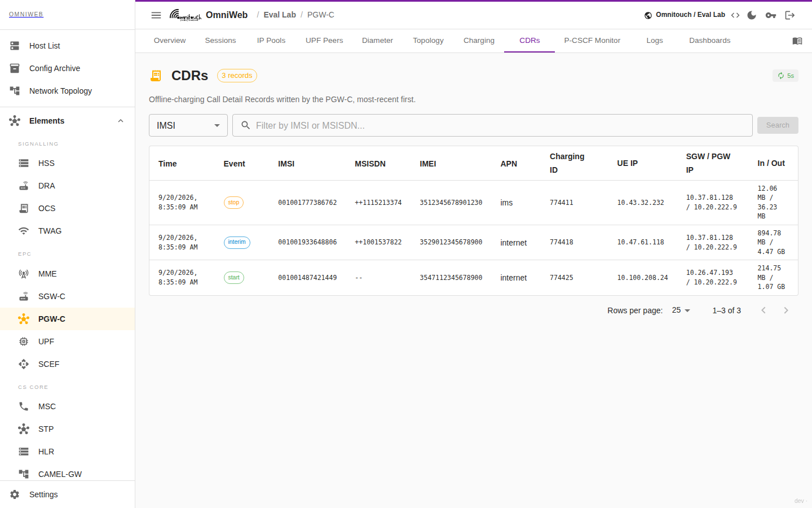Open the documentation book icon
The image size is (812, 508).
[x=797, y=41]
